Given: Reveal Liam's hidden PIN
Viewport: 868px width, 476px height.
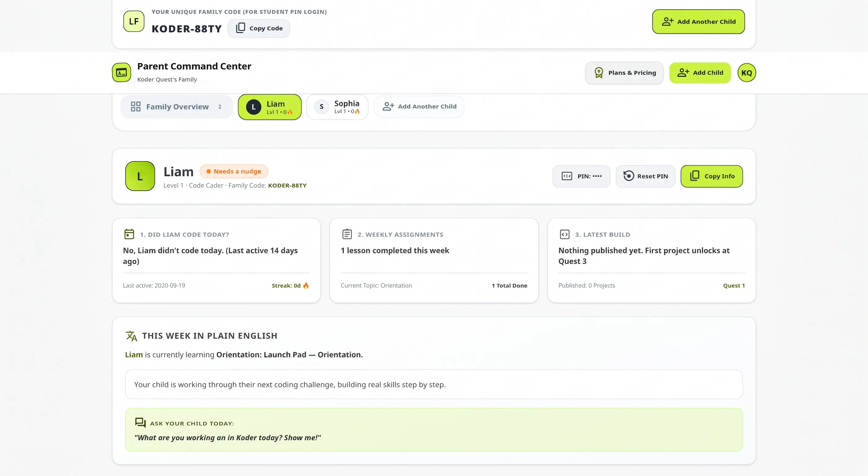Looking at the screenshot, I should click(x=581, y=176).
